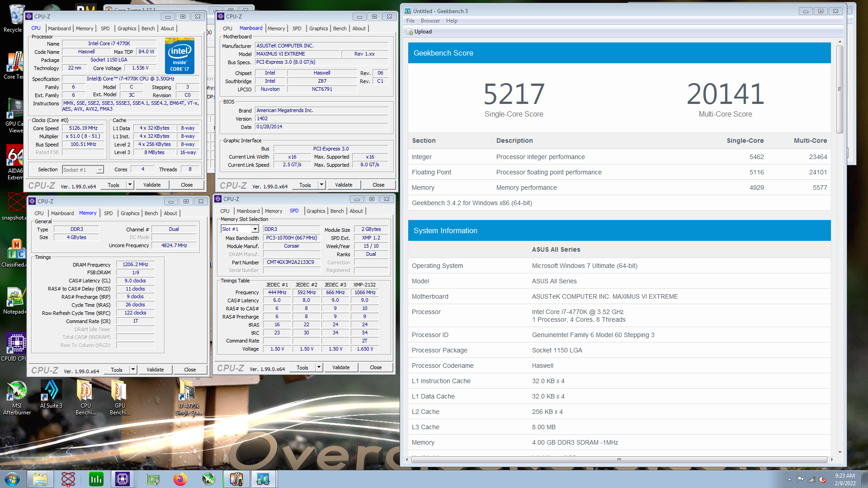Screen dimensions: 868x488
Task: Click the Core Speed value field
Action: pos(83,128)
